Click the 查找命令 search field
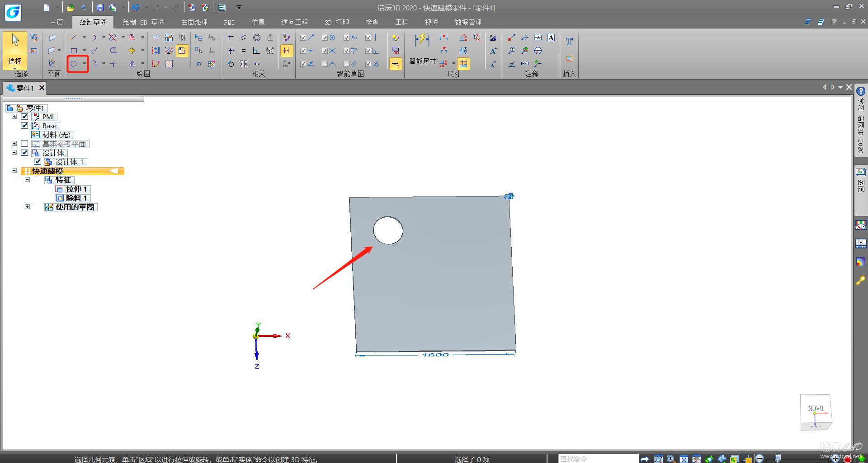868x463 pixels. pos(598,459)
